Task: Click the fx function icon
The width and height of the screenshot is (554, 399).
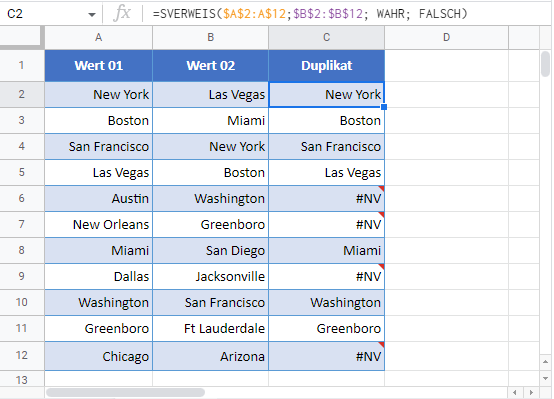Action: [x=122, y=13]
